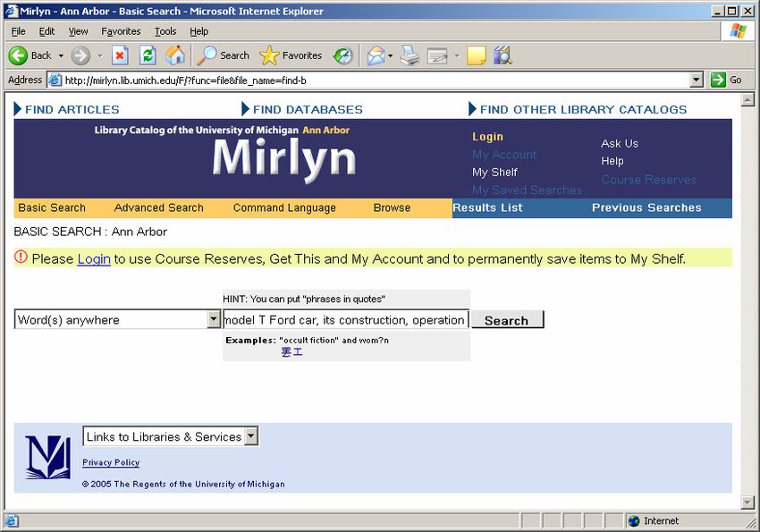
Task: Open the Address bar dropdown arrow
Action: click(x=696, y=80)
